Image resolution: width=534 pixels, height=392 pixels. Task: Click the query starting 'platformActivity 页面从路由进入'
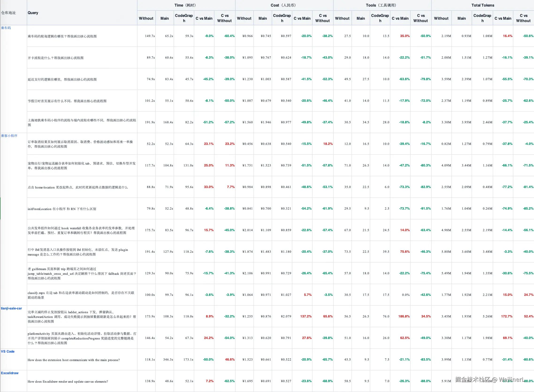(82, 338)
